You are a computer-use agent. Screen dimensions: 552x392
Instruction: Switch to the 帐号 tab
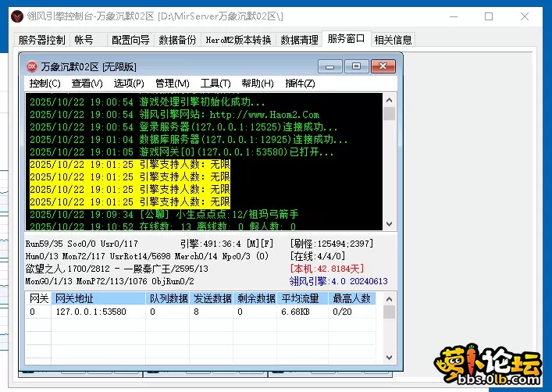pos(84,40)
